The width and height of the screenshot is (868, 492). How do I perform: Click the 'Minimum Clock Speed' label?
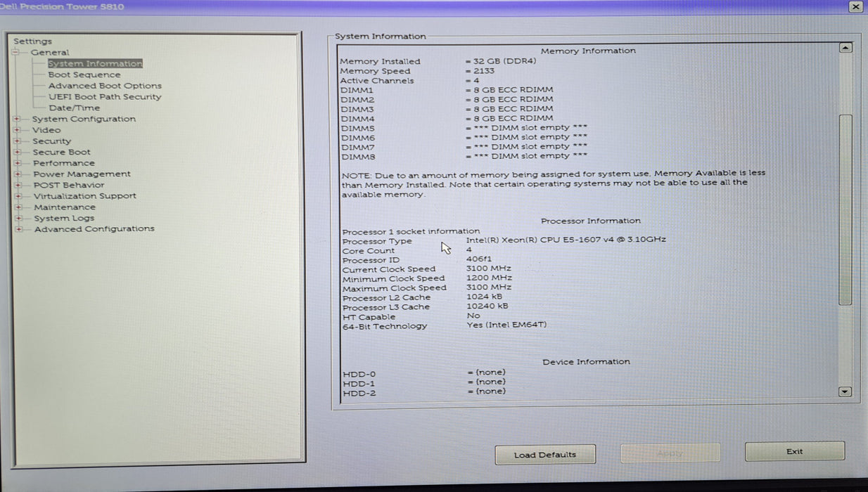[394, 278]
